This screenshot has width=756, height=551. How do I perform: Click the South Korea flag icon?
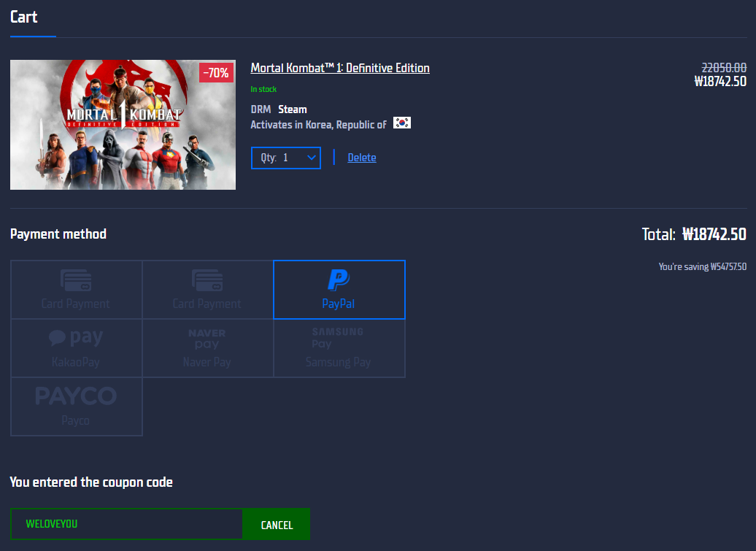[402, 123]
